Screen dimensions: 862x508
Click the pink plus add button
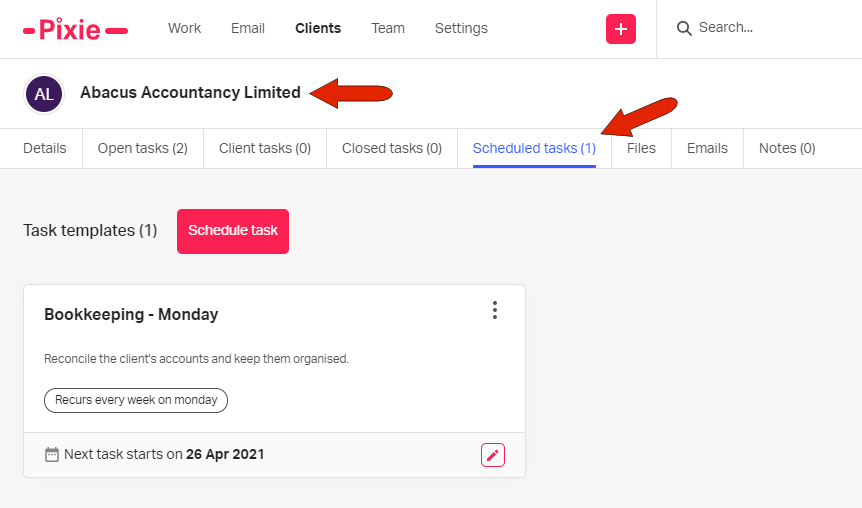point(621,29)
